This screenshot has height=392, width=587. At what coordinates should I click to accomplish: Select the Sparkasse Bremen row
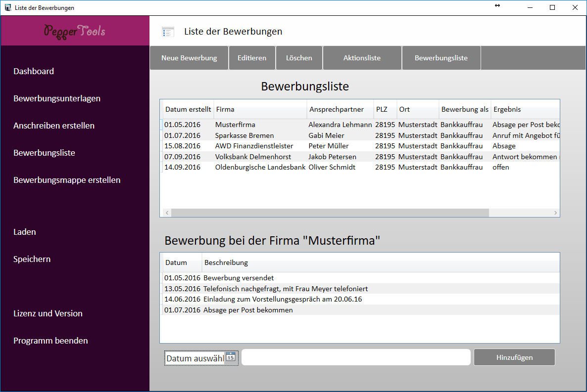click(x=361, y=135)
